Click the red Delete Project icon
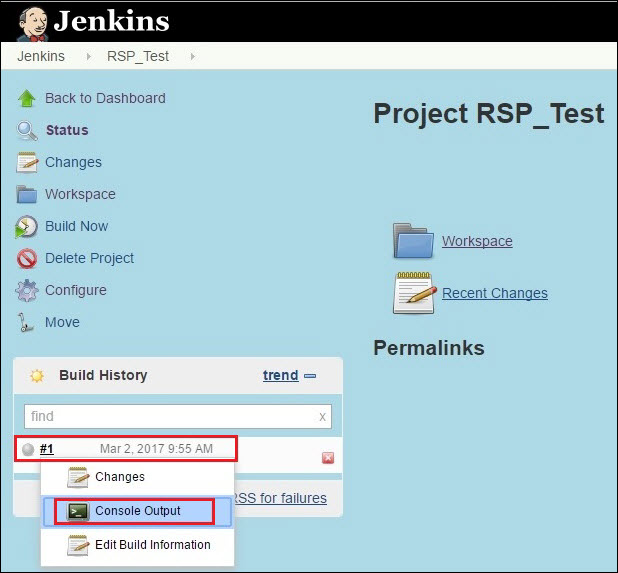Viewport: 618px width, 573px height. tap(27, 259)
